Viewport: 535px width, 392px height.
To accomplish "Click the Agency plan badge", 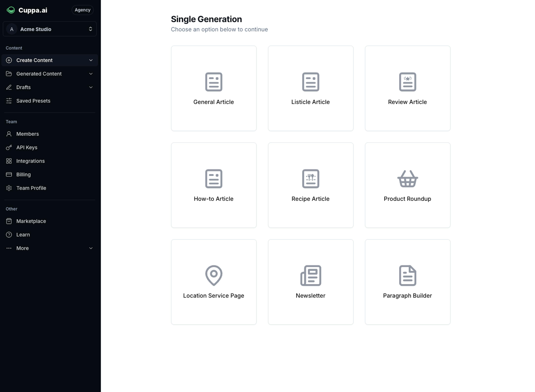I will [x=82, y=10].
